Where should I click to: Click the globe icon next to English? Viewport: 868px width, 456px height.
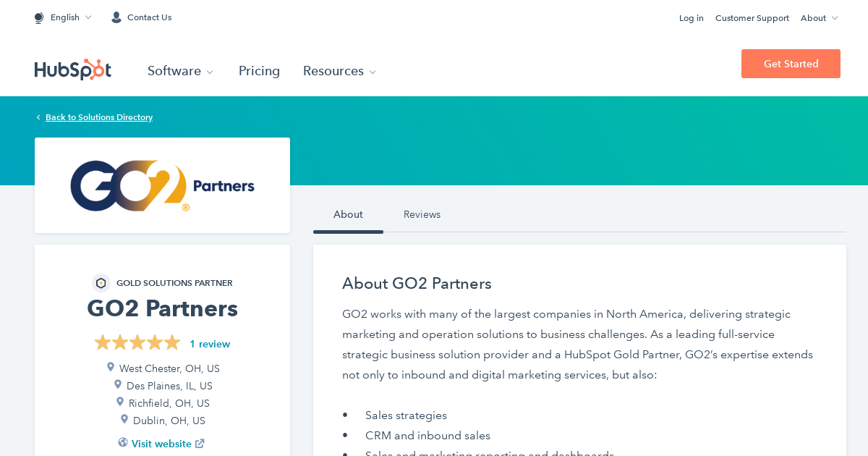(x=38, y=17)
